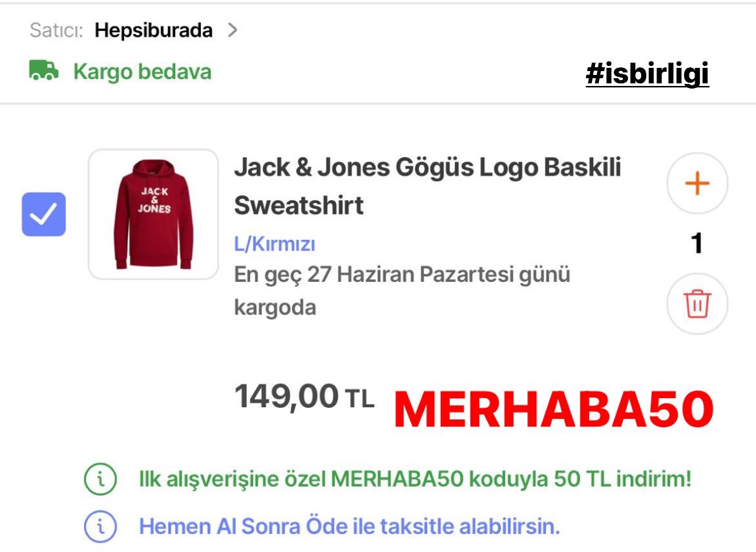756x552 pixels.
Task: Open the Hepsiburada seller link
Action: 153,30
